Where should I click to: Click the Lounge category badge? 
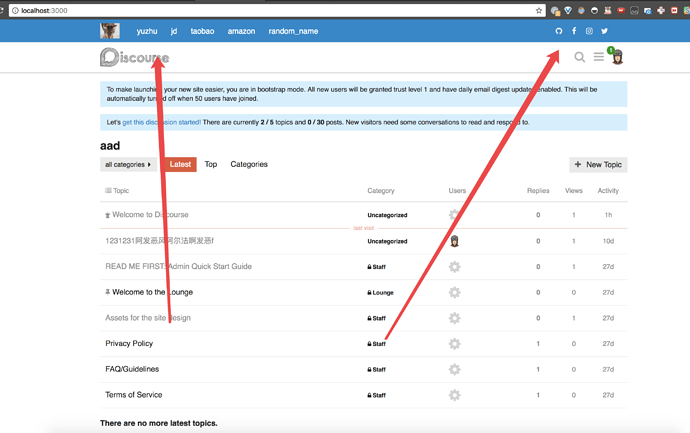coord(381,293)
